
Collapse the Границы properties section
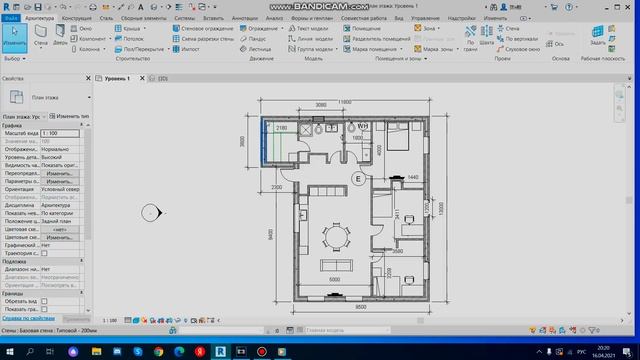pyautogui.click(x=81, y=293)
